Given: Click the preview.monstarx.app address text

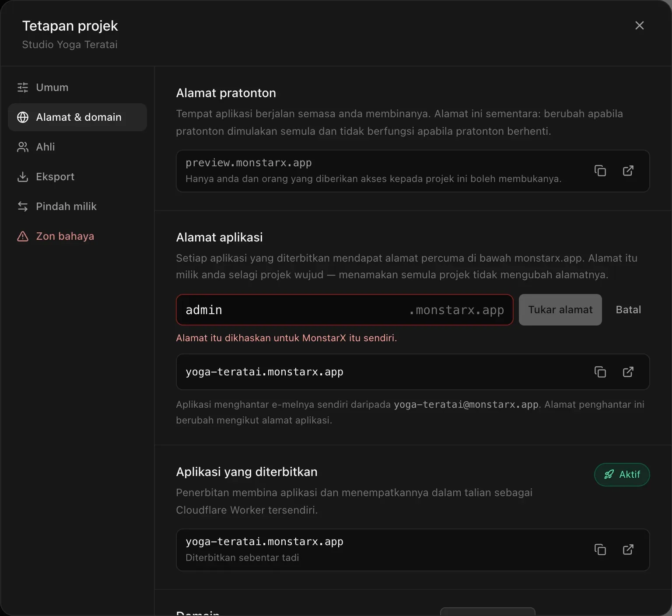Looking at the screenshot, I should 248,163.
